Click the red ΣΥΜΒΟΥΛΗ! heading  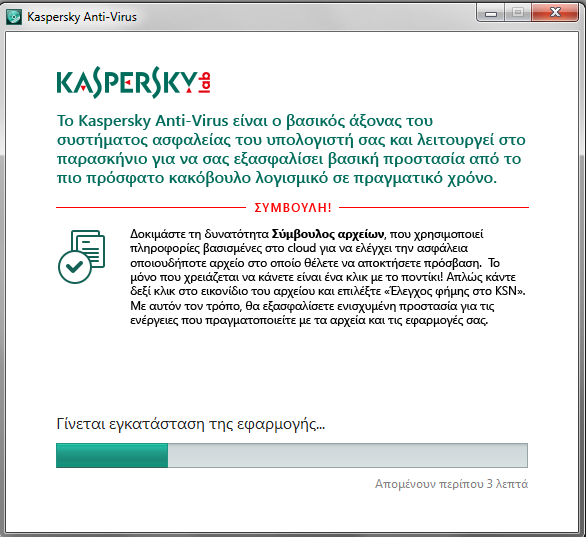[x=293, y=207]
